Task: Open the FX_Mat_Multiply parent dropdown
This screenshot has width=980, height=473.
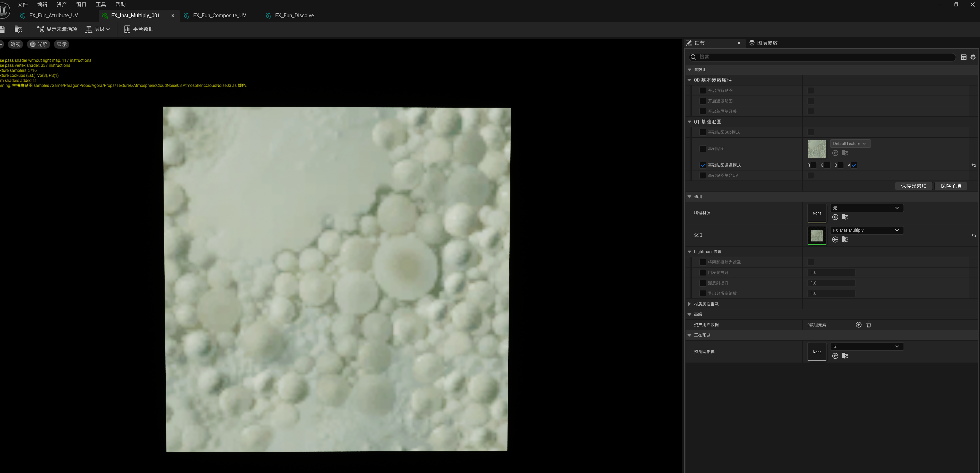Action: coord(866,230)
